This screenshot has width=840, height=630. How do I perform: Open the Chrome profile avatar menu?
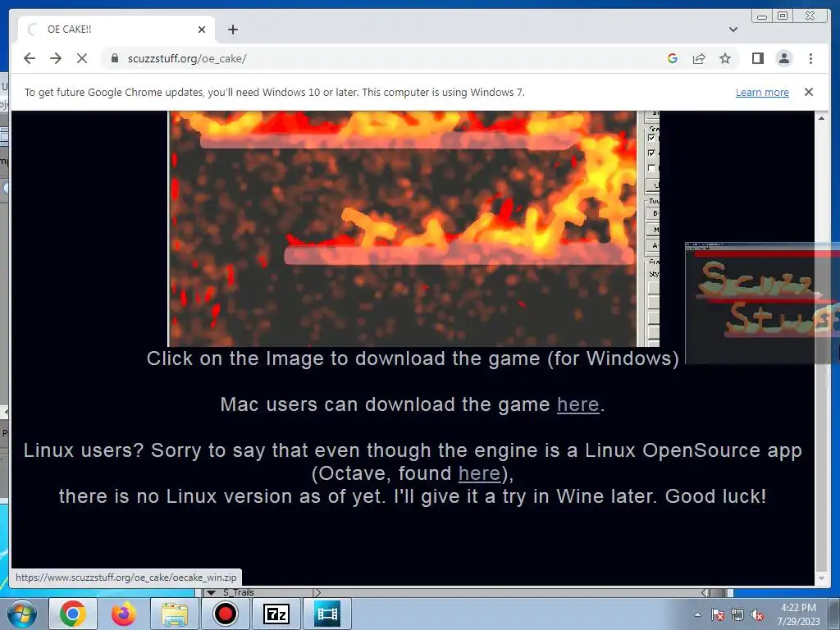click(784, 58)
